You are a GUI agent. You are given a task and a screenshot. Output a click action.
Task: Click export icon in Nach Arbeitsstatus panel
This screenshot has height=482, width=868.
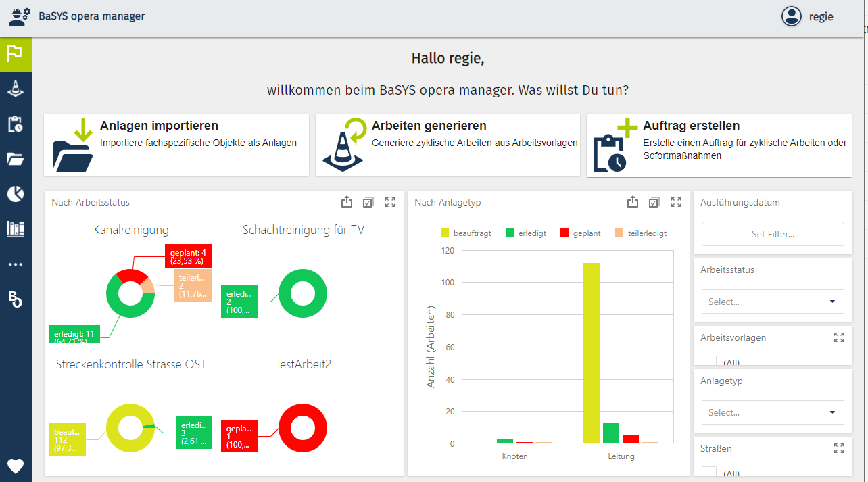point(347,202)
